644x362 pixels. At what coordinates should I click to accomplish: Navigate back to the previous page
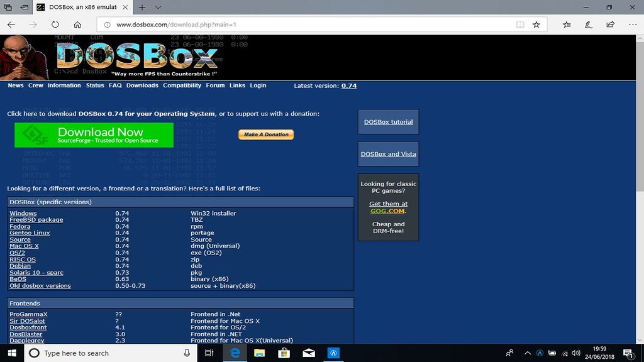tap(11, 25)
